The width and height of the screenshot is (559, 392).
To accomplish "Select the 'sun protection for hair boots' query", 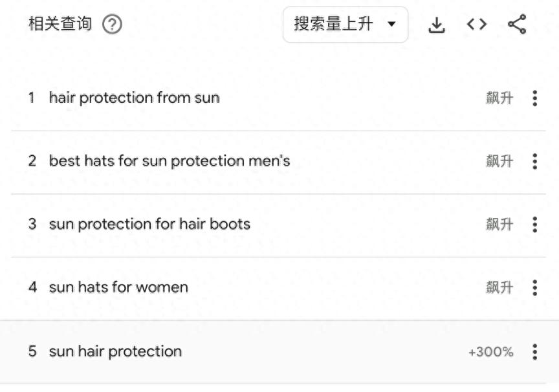I will click(x=149, y=224).
